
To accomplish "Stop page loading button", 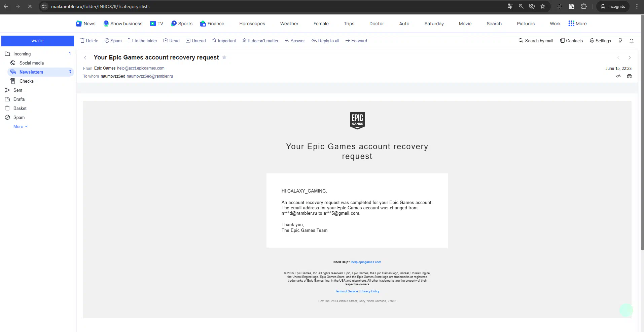I will point(30,6).
